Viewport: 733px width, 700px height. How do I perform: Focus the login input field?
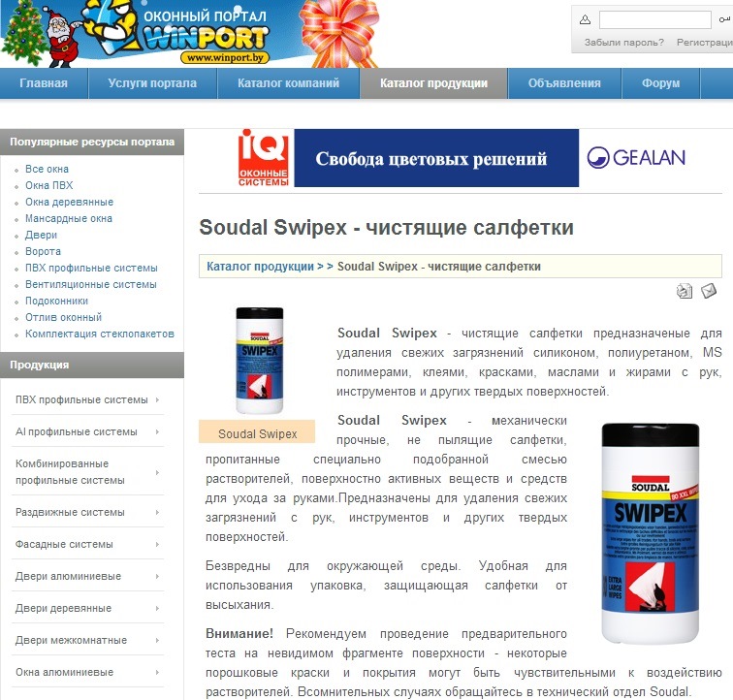654,19
